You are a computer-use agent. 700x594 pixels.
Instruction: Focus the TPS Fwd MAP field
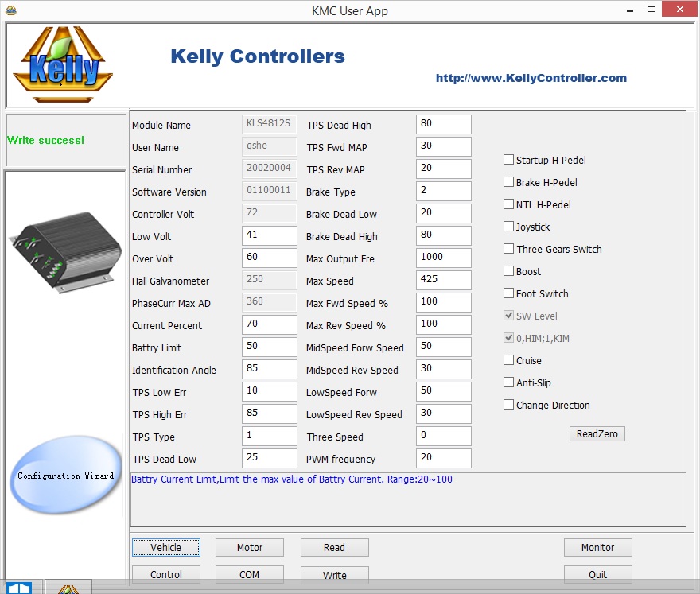pyautogui.click(x=443, y=147)
